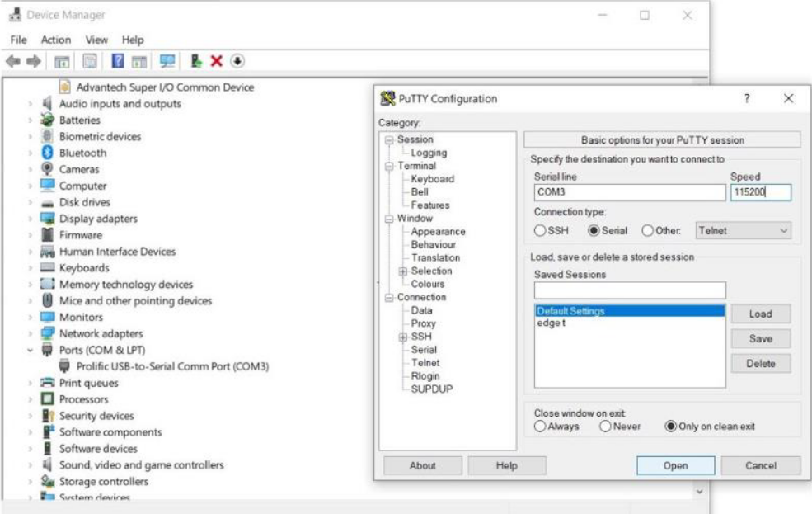Click the About button in PuTTY
This screenshot has width=812, height=514.
click(x=423, y=465)
